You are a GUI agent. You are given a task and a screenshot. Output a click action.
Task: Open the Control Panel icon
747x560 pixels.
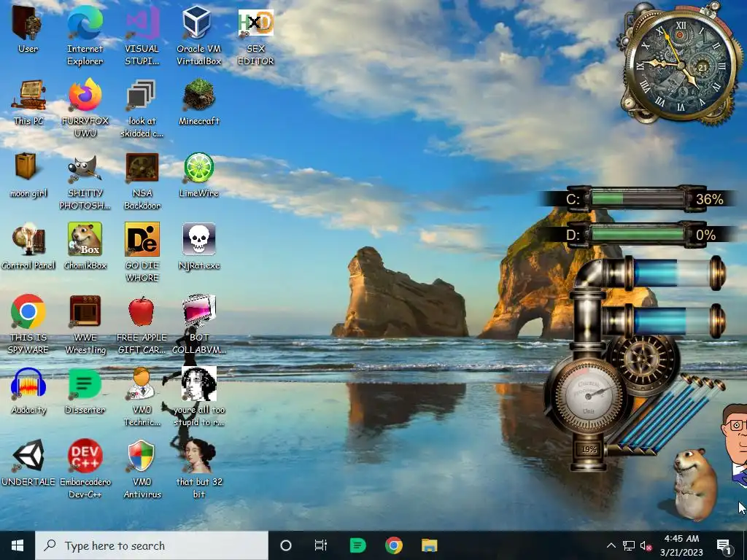point(28,246)
